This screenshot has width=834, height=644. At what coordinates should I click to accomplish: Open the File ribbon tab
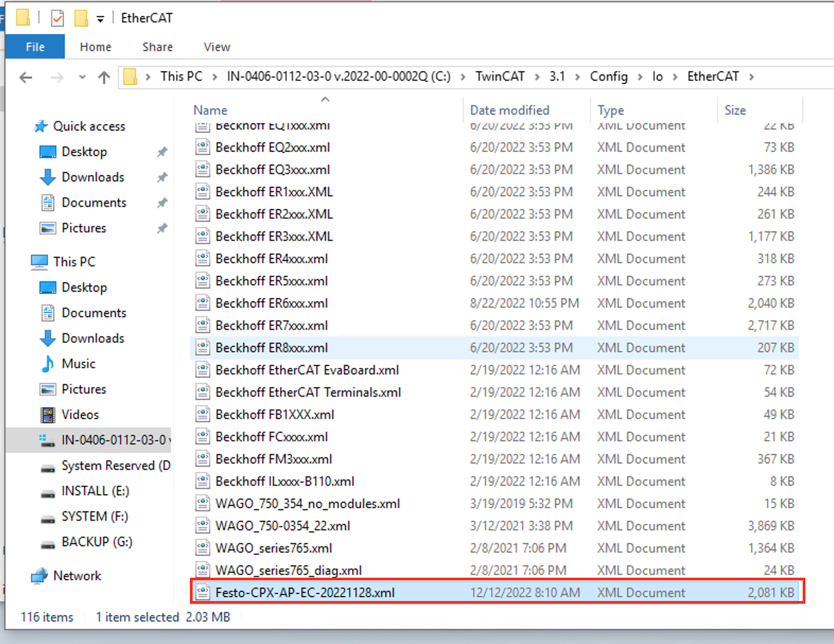tap(35, 47)
